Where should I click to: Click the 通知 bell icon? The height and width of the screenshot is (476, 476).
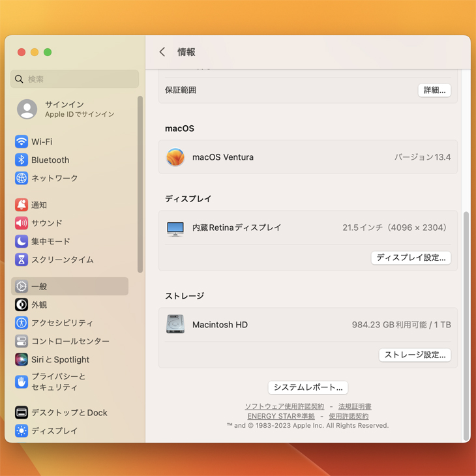pos(22,205)
